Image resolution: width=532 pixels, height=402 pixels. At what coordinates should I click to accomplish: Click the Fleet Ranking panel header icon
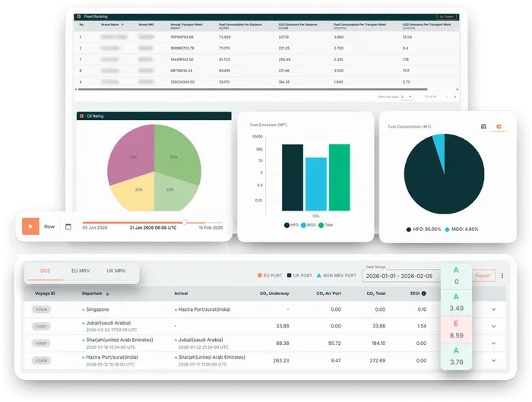79,17
